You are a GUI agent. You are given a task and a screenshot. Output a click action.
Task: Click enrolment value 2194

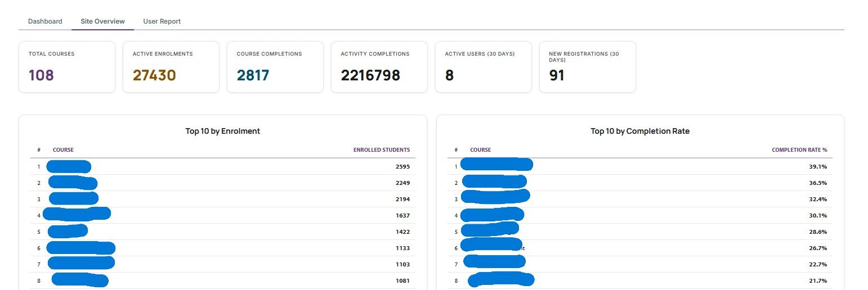[x=402, y=199]
